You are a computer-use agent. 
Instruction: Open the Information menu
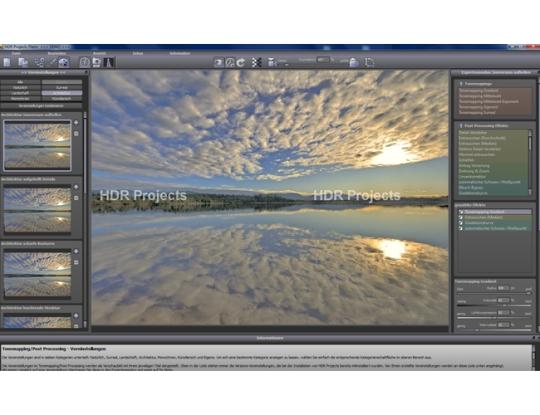point(180,53)
